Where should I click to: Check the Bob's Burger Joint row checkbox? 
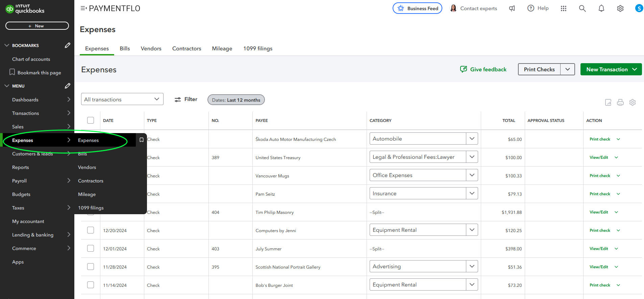click(91, 285)
